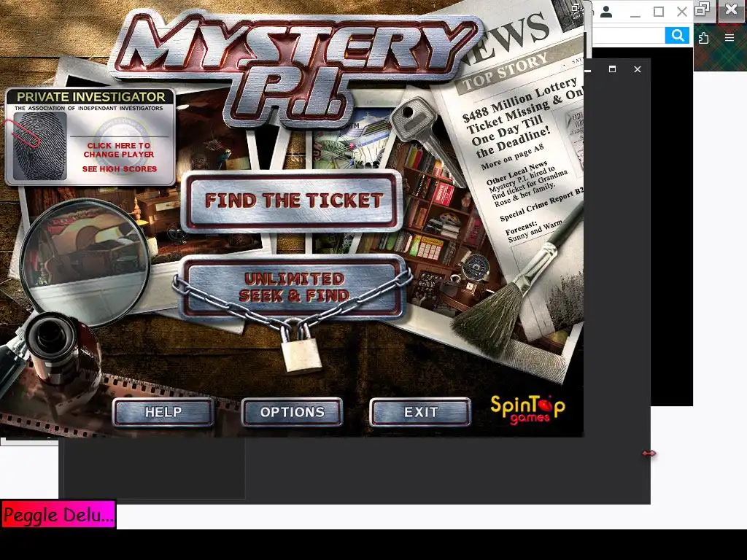Open the browser hamburger menu
The width and height of the screenshot is (747, 560).
[x=729, y=38]
